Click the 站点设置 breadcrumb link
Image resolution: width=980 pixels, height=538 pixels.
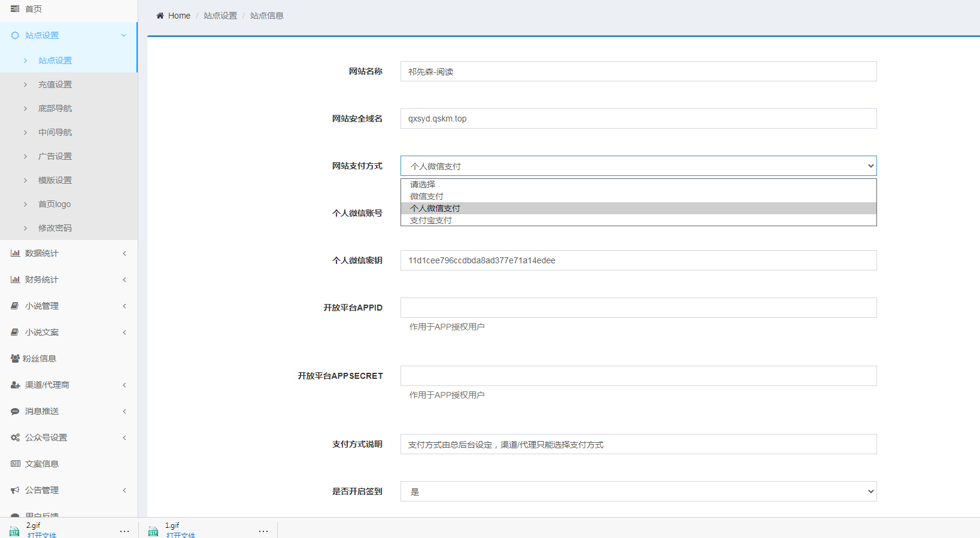(x=220, y=16)
